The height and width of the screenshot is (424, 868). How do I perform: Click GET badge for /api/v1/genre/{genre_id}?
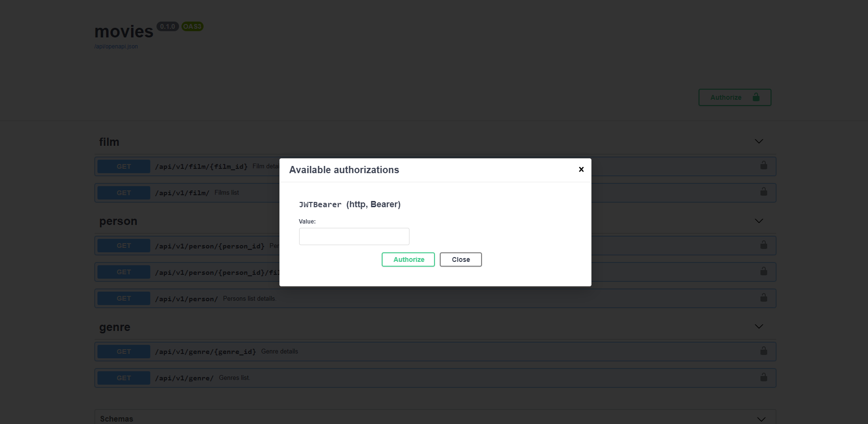124,352
